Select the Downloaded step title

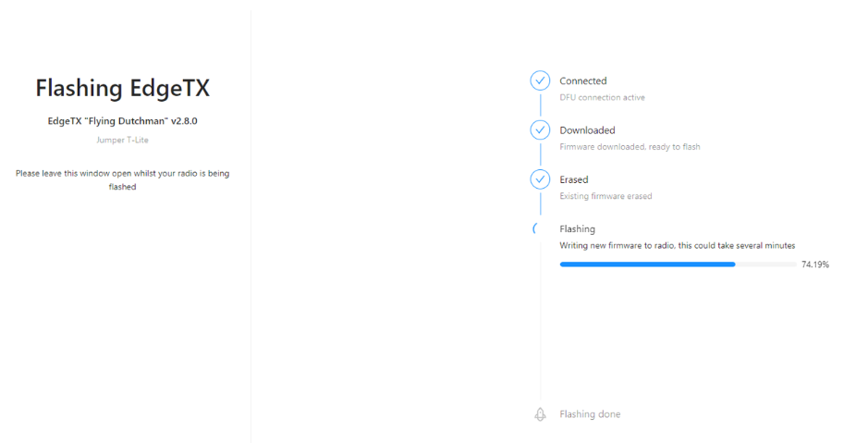(587, 130)
